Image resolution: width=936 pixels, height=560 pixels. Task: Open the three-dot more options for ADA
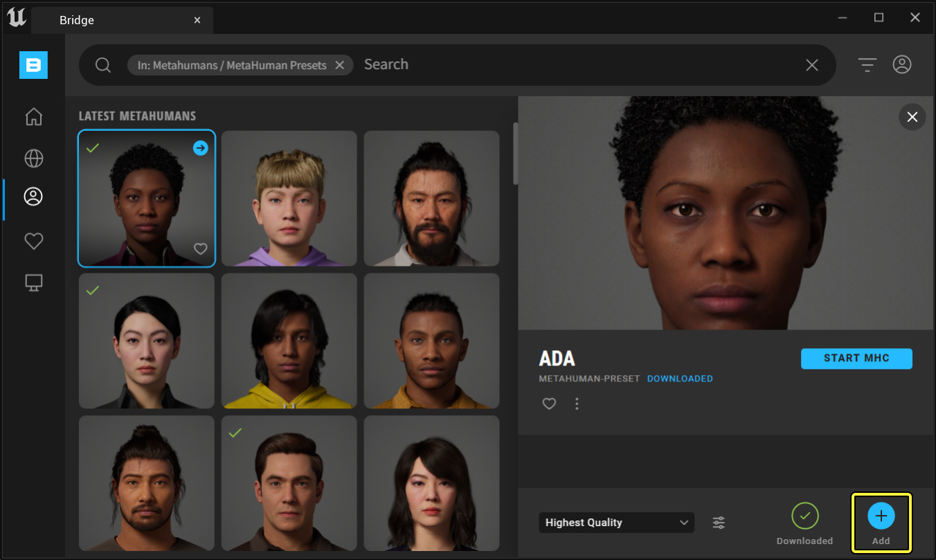(x=577, y=404)
